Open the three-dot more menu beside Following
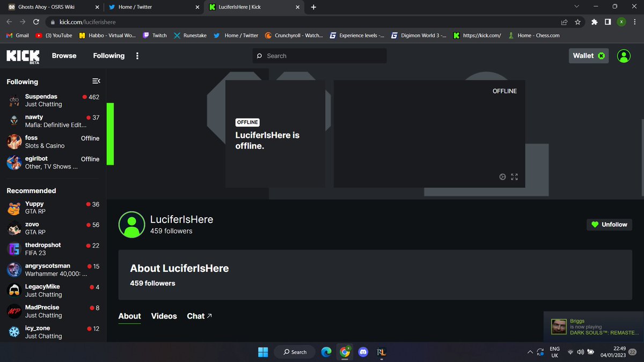The image size is (644, 362). (137, 56)
